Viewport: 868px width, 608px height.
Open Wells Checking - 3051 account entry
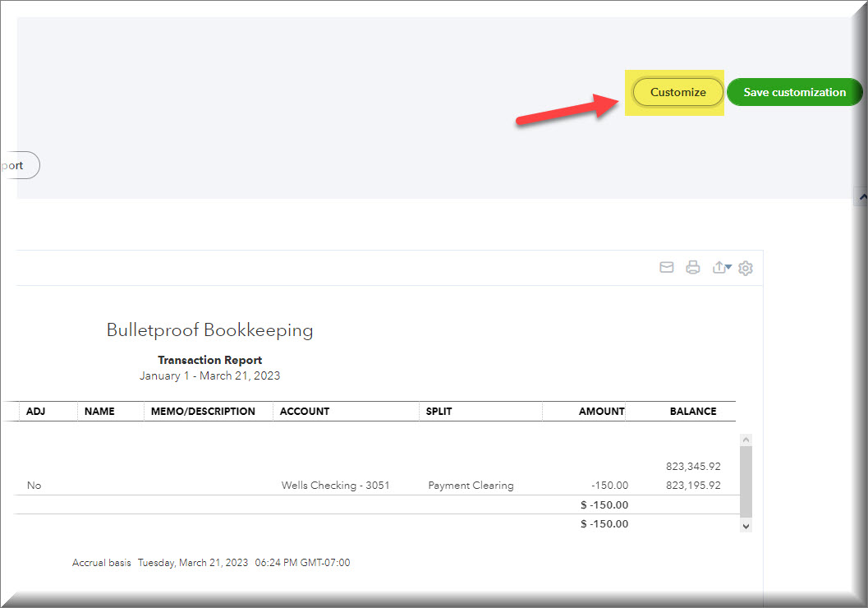point(336,485)
